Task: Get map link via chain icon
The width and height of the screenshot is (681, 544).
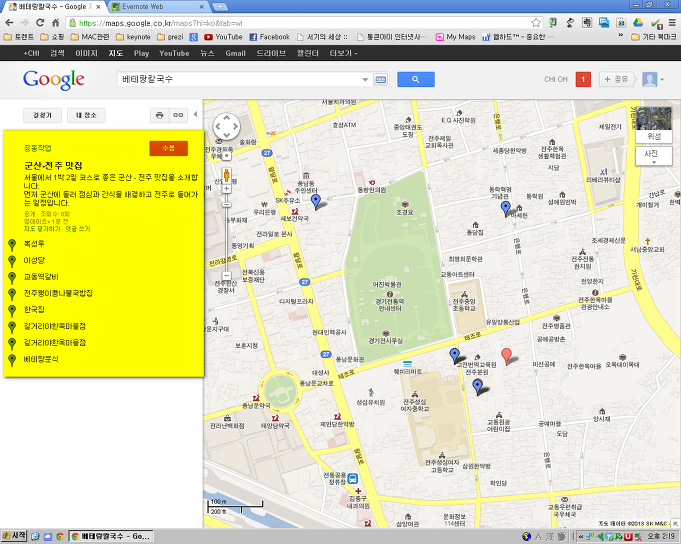Action: [178, 115]
